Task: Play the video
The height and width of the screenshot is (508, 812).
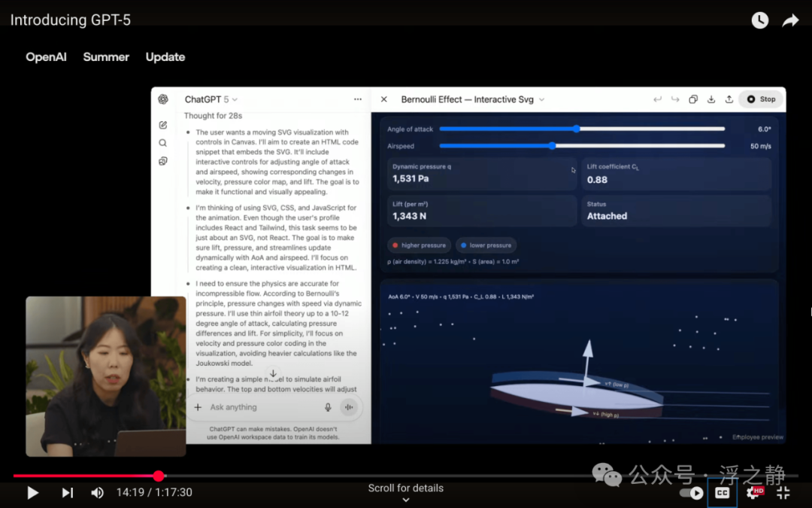Action: pyautogui.click(x=32, y=492)
